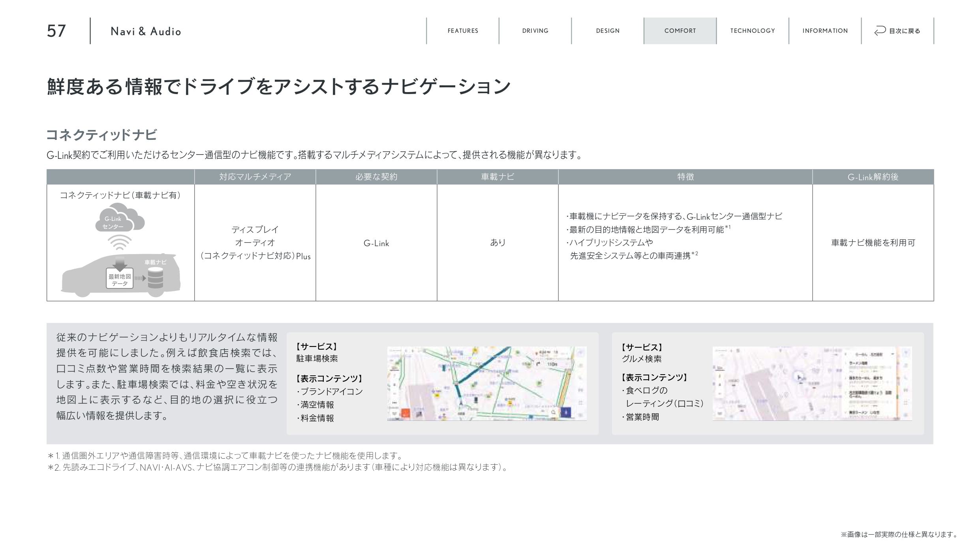The width and height of the screenshot is (980, 552).
Task: Open the グルメ検索 map screenshot
Action: (x=812, y=383)
